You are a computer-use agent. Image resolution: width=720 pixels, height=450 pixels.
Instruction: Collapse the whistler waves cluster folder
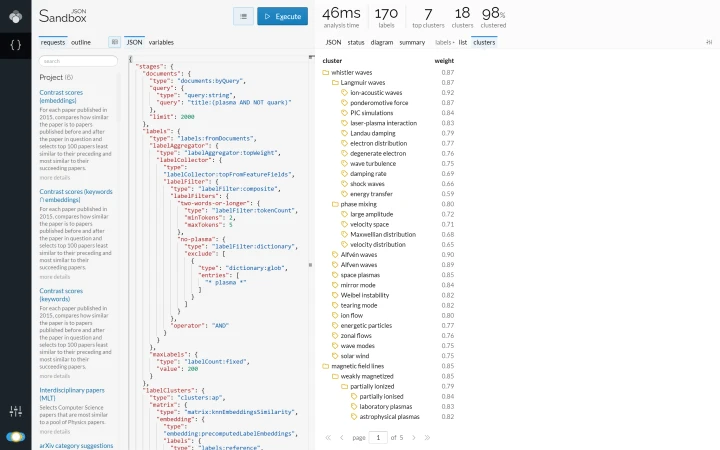[326, 73]
